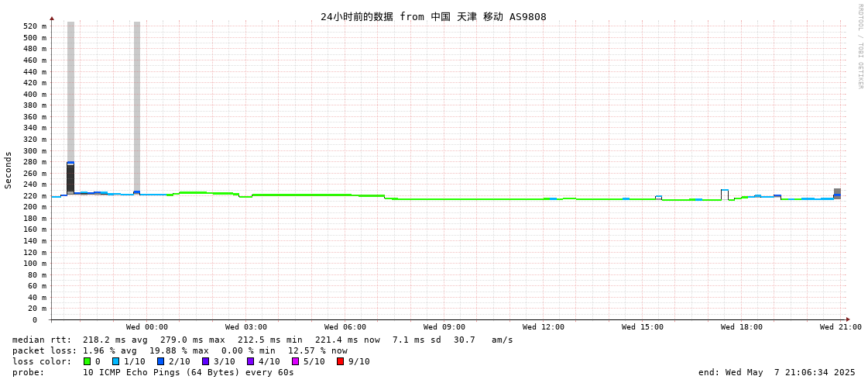Click the loss color legend label
The height and width of the screenshot is (383, 868).
point(42,361)
